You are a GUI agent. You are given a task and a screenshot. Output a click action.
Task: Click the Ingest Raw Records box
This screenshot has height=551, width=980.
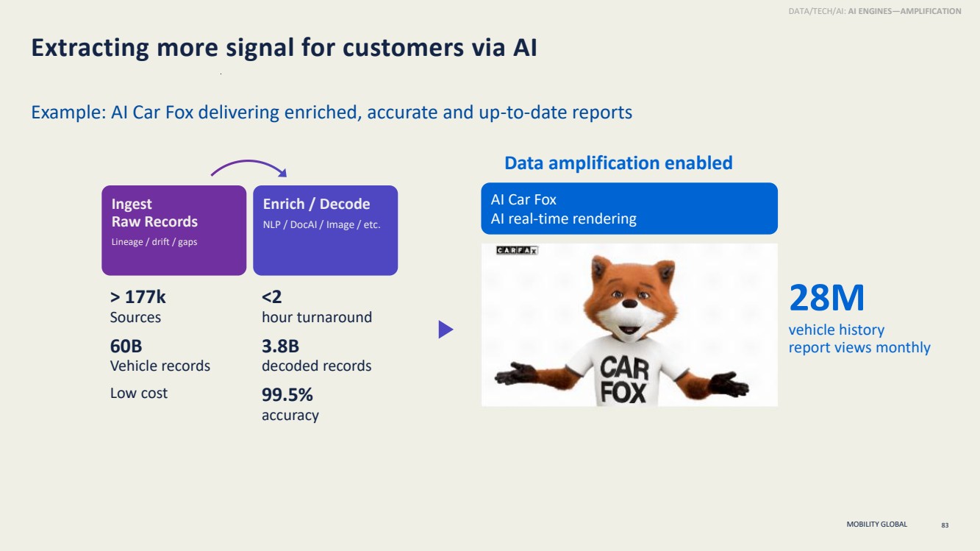pyautogui.click(x=174, y=230)
